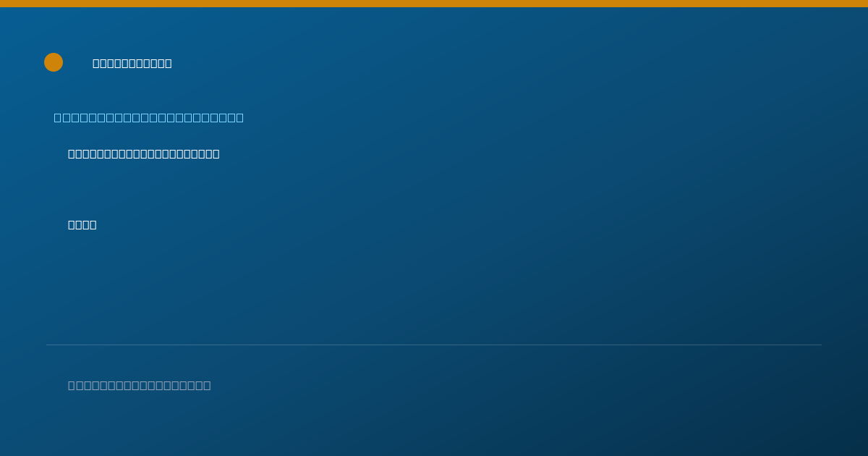This screenshot has width=868, height=456.
Task: Click the orange accent bar at top edge
Action: (x=434, y=4)
